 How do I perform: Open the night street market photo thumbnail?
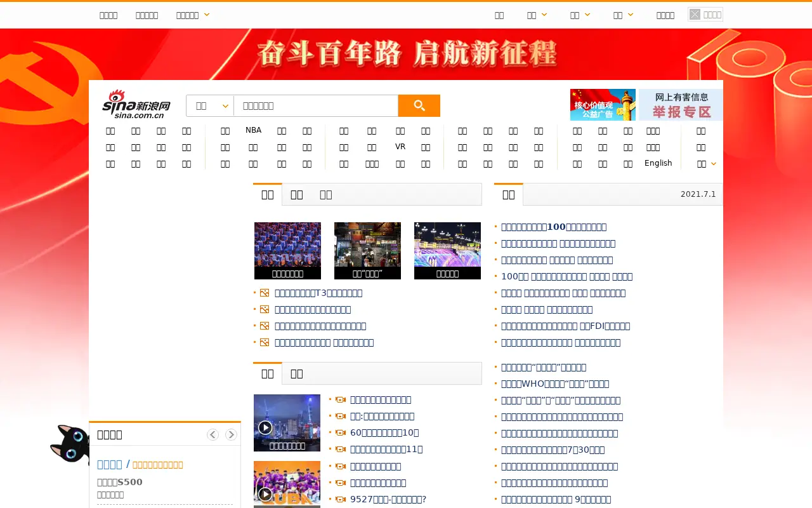click(x=367, y=251)
